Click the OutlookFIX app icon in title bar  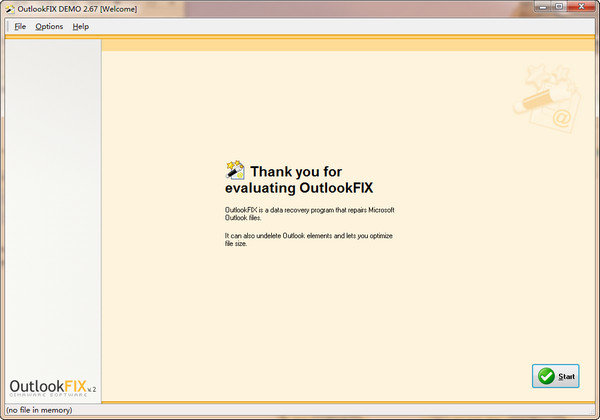[x=10, y=9]
